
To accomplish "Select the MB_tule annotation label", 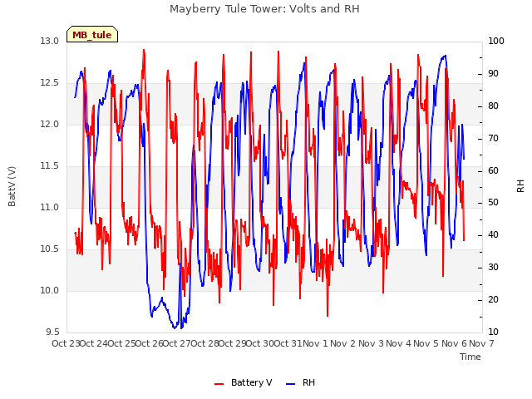I will tap(92, 35).
